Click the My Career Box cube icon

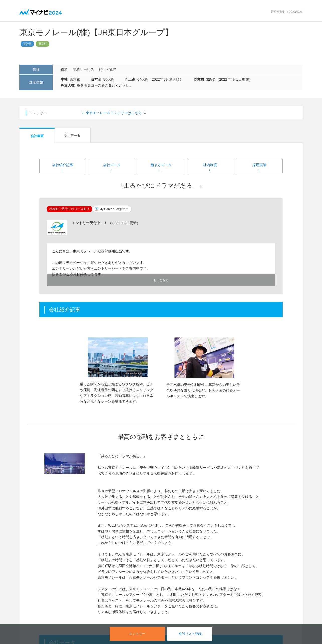click(x=97, y=209)
